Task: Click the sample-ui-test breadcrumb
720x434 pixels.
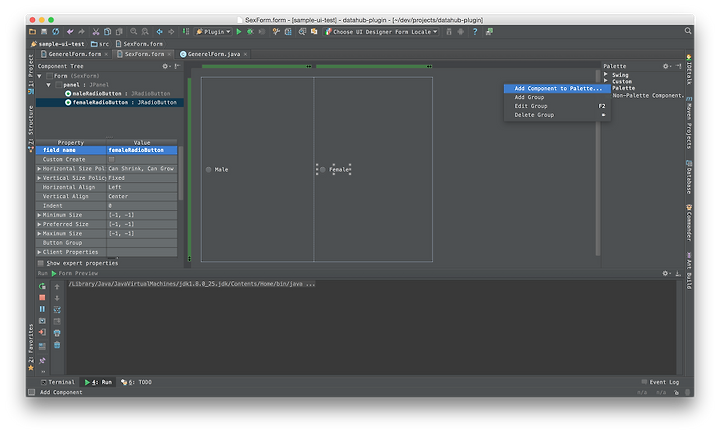Action: [x=58, y=44]
